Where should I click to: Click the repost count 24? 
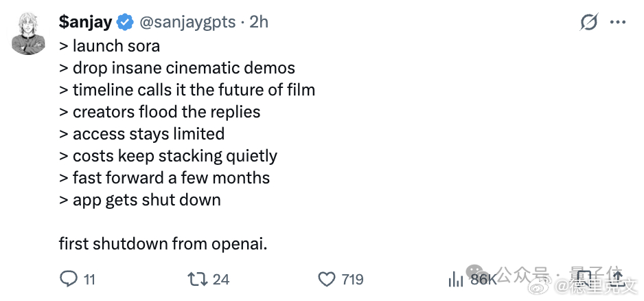tap(220, 280)
